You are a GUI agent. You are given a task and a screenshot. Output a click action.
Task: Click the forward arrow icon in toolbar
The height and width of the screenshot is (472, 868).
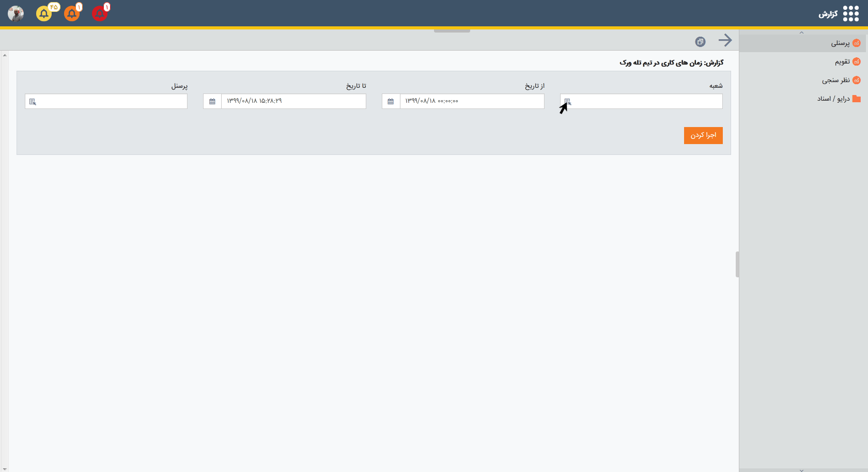(725, 40)
